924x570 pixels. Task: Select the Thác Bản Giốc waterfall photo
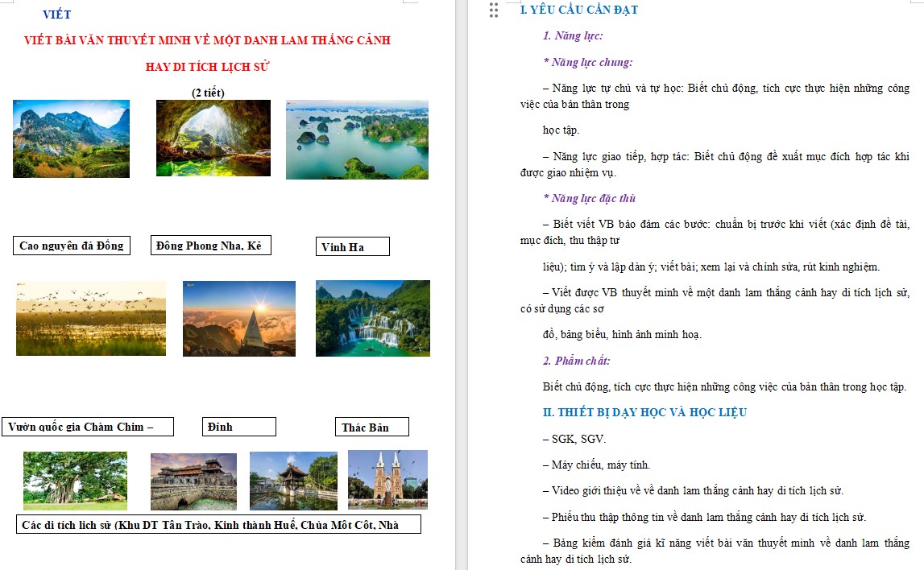[372, 317]
